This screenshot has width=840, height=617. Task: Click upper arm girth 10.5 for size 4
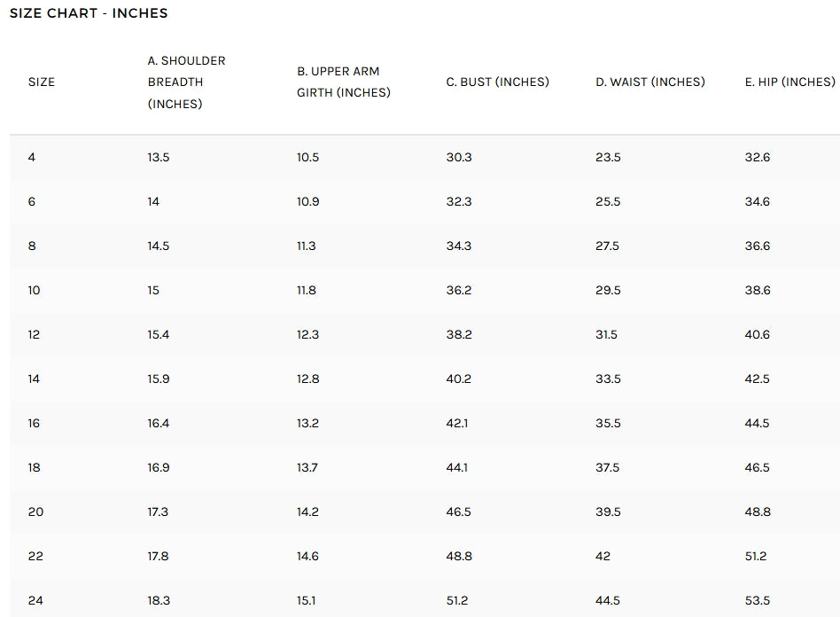[x=307, y=157]
